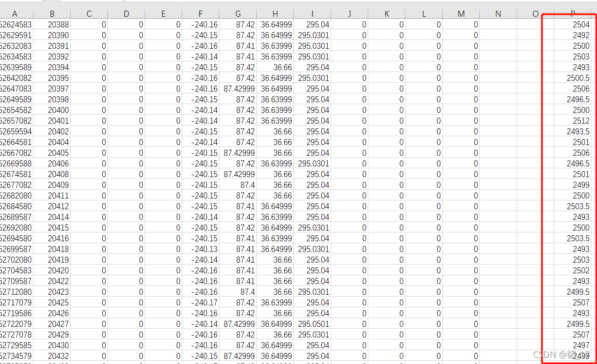Select value 2492 in column P
The width and height of the screenshot is (597, 364).
(x=572, y=35)
